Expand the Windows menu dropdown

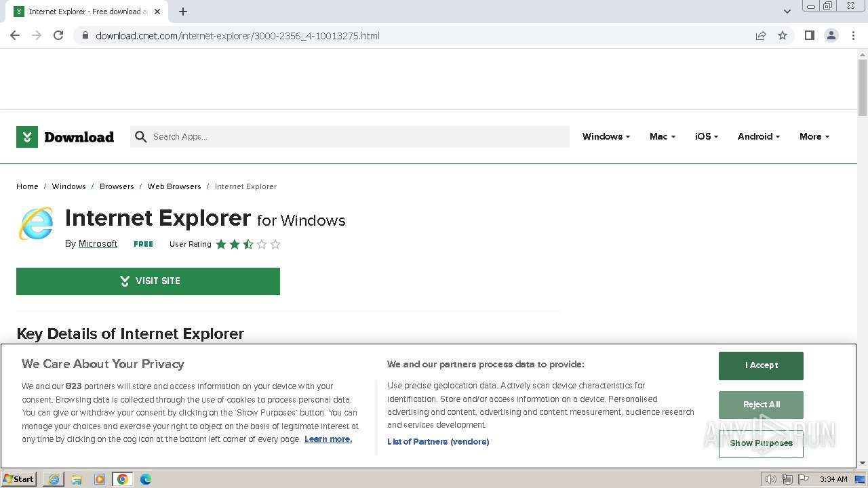[x=606, y=136]
